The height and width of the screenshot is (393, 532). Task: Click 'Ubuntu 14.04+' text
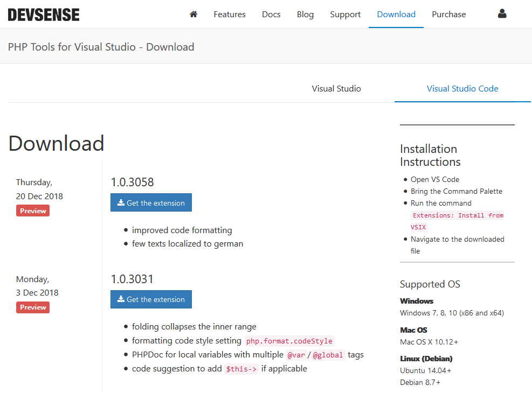point(425,370)
